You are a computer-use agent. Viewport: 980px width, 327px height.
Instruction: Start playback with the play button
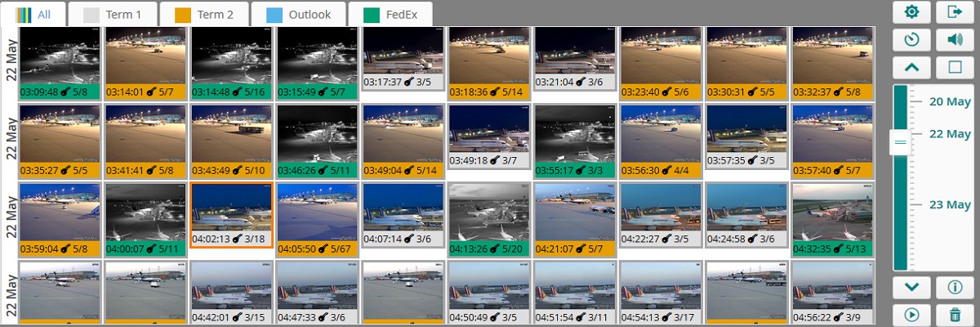[912, 314]
